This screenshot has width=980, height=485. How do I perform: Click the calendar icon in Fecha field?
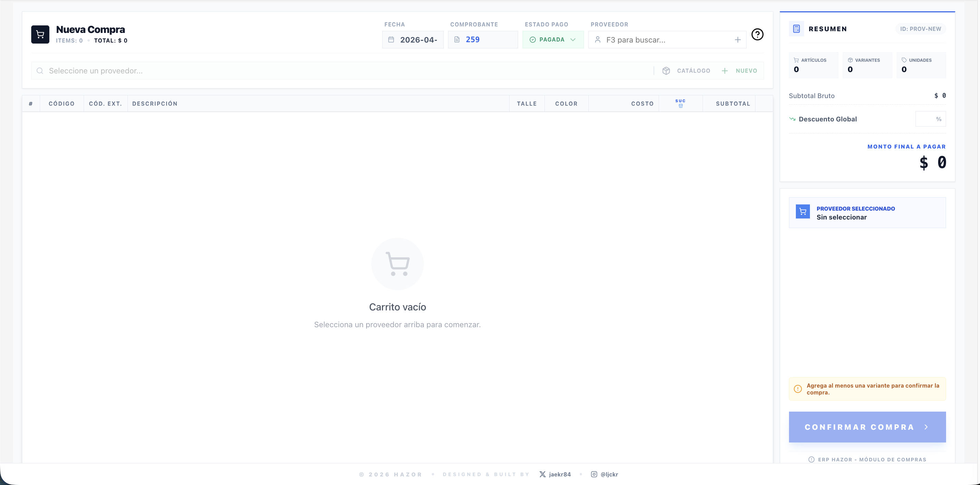click(391, 39)
